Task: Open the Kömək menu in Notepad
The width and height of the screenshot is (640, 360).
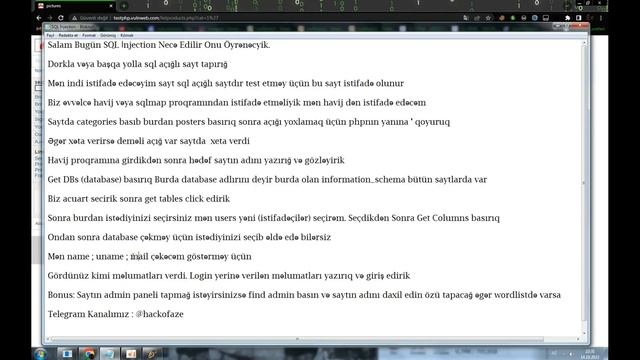Action: 127,36
